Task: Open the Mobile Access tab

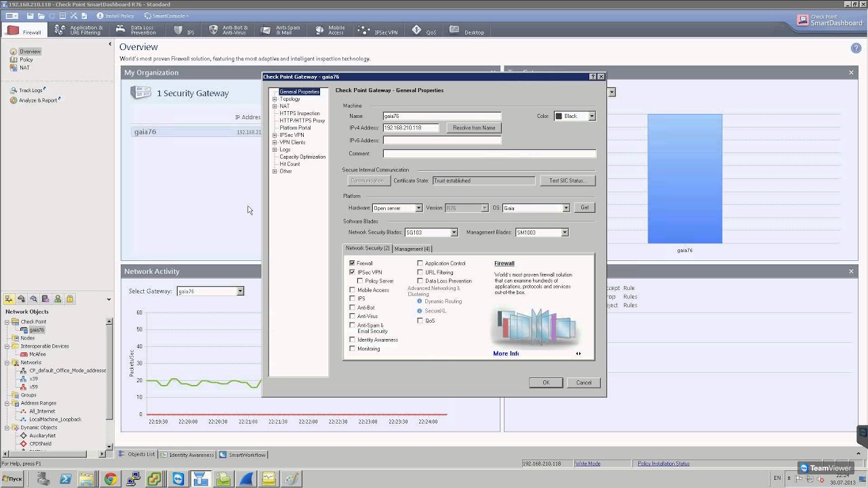Action: click(330, 30)
